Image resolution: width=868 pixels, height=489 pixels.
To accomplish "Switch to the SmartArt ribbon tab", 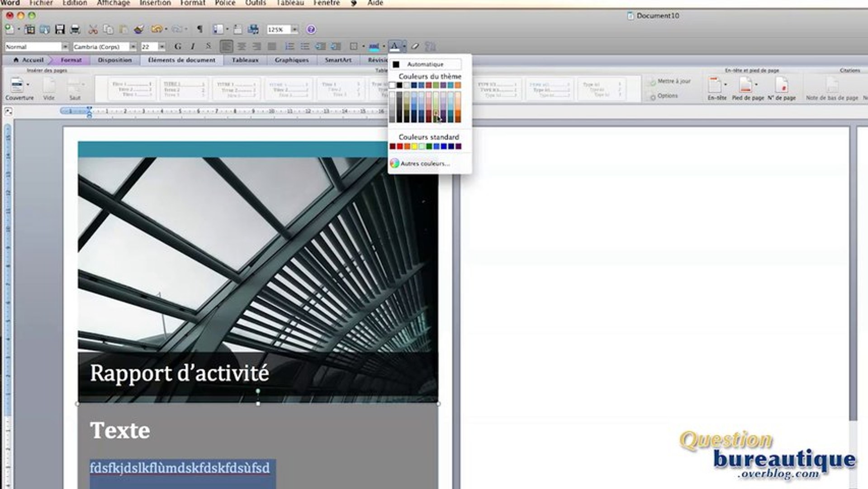I will tap(338, 60).
